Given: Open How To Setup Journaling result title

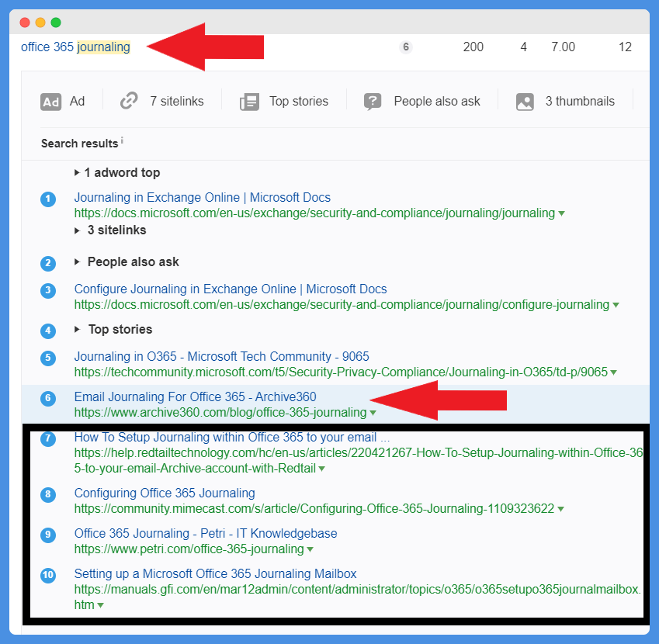Looking at the screenshot, I should (x=232, y=438).
